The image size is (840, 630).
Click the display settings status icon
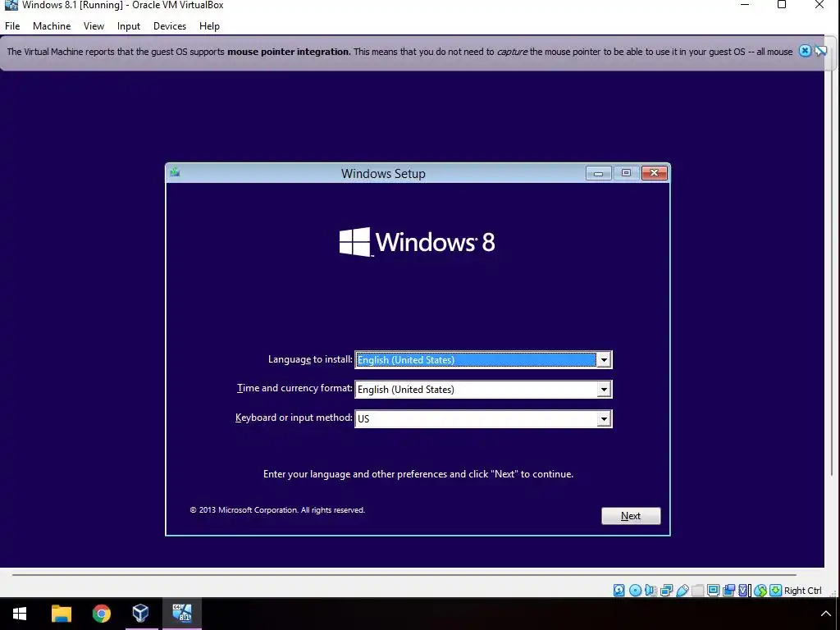[713, 591]
